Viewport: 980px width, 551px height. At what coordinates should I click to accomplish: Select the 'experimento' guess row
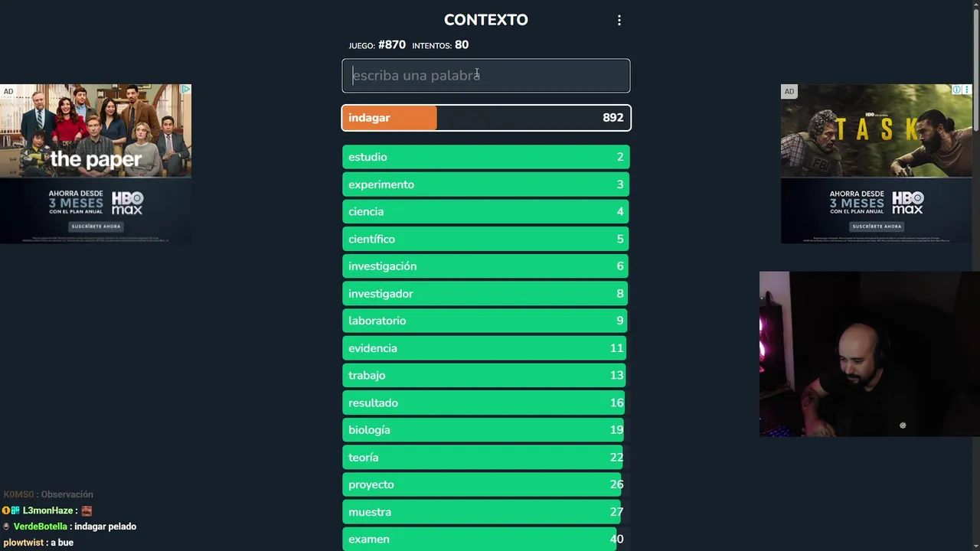point(485,184)
